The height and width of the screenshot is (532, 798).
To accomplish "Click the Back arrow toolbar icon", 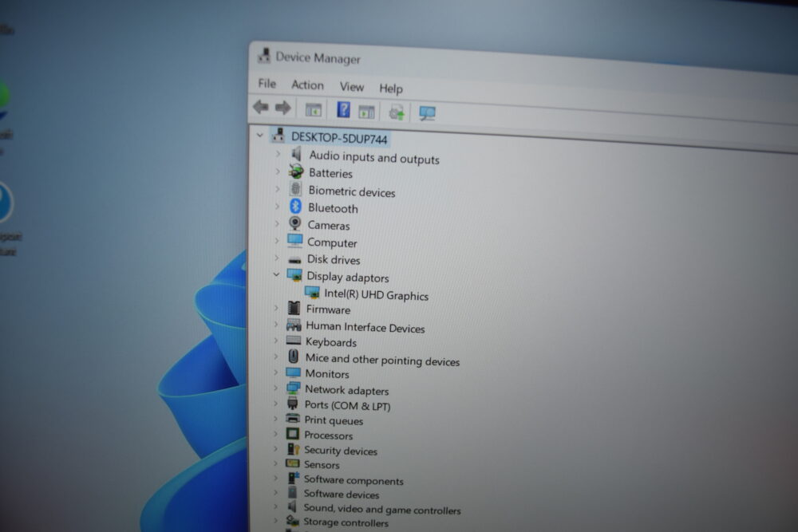I will [261, 107].
